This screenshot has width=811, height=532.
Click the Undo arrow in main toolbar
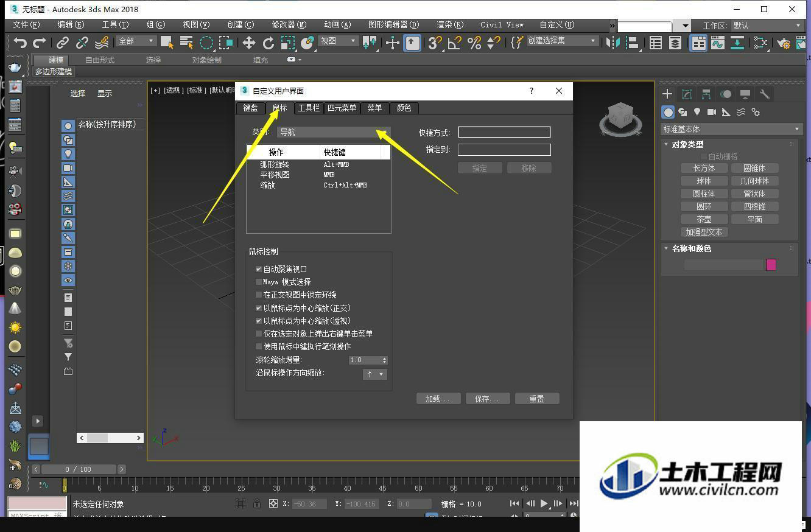pos(20,43)
